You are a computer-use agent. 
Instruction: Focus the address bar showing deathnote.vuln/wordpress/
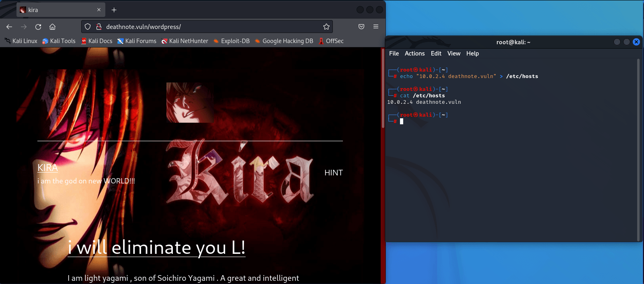pyautogui.click(x=207, y=27)
